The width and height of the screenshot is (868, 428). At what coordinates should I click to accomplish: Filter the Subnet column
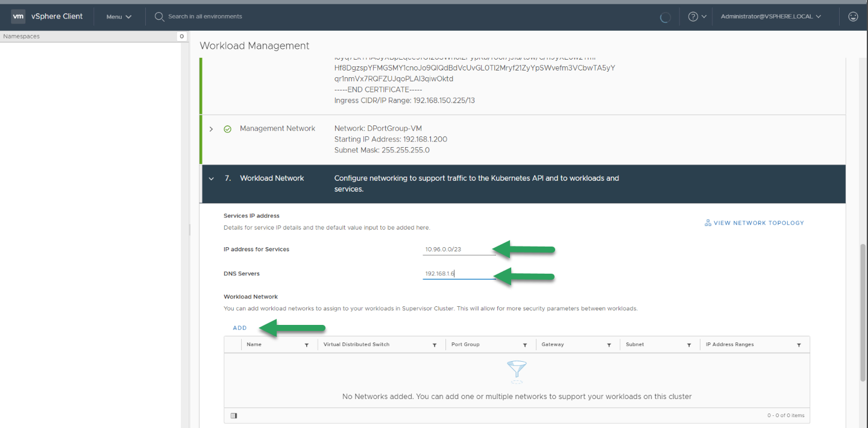point(689,345)
